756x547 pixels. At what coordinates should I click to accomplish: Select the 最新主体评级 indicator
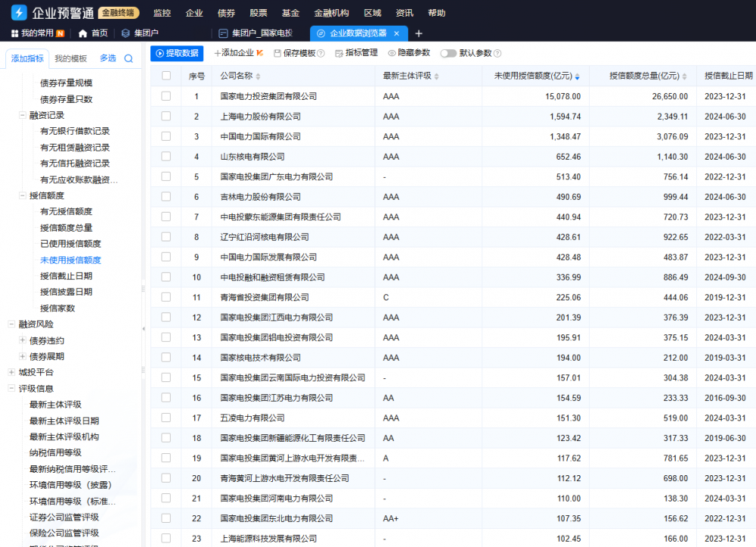55,404
